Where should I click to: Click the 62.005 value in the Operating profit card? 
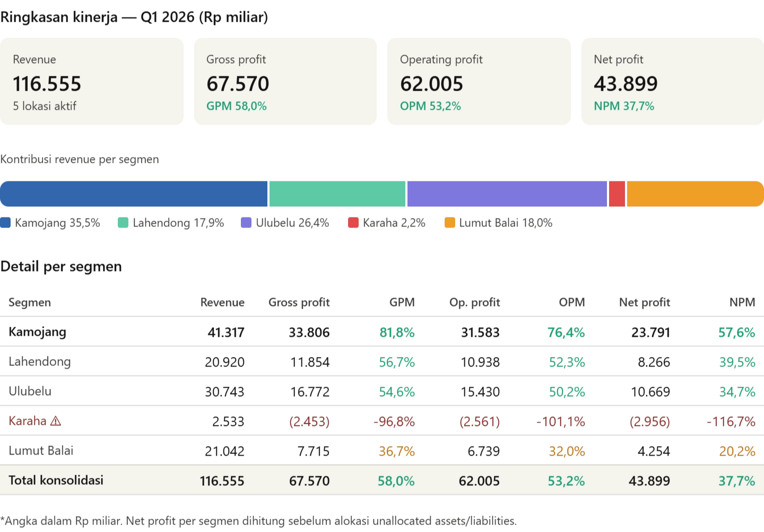point(431,84)
